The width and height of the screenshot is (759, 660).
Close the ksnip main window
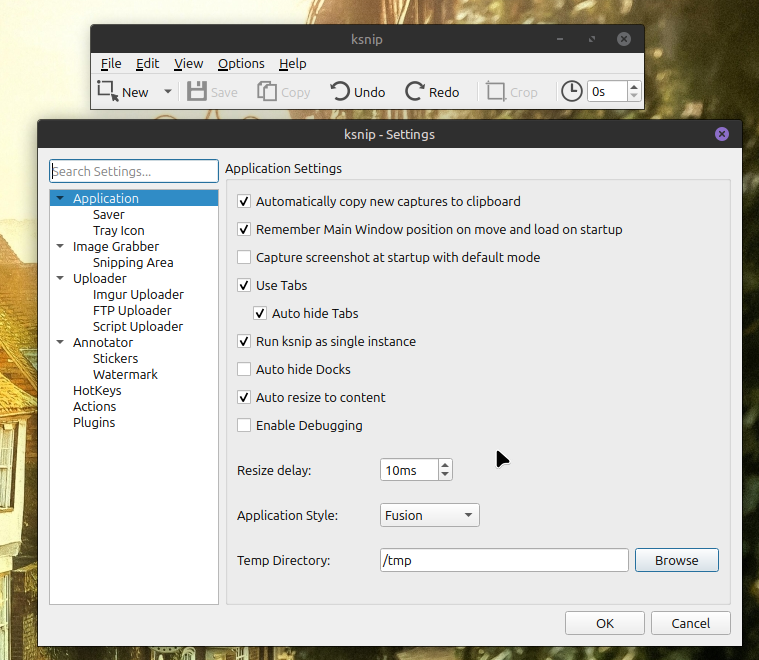click(624, 39)
